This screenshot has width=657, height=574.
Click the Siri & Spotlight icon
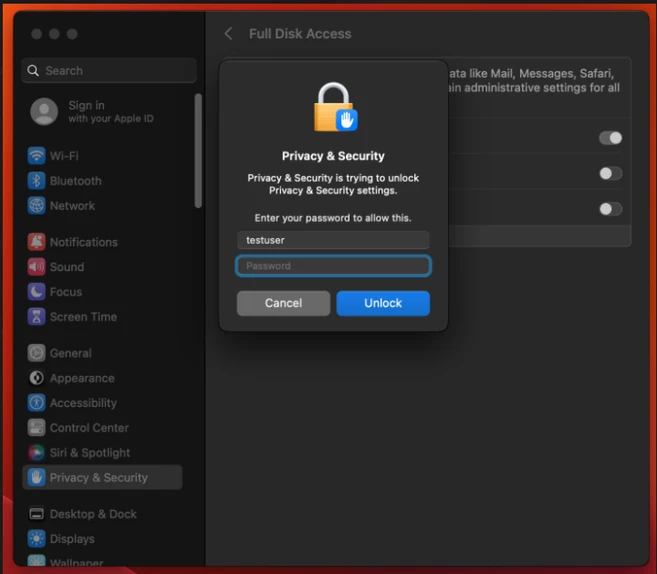click(36, 452)
